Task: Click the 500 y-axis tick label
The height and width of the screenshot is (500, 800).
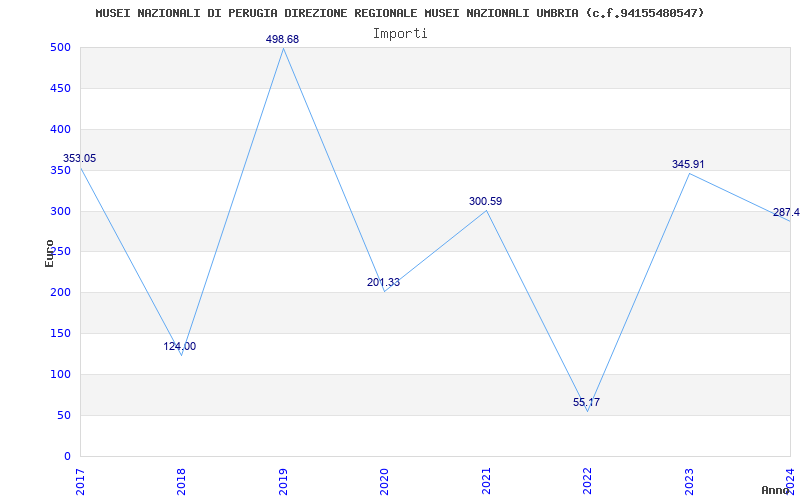Action: (60, 48)
